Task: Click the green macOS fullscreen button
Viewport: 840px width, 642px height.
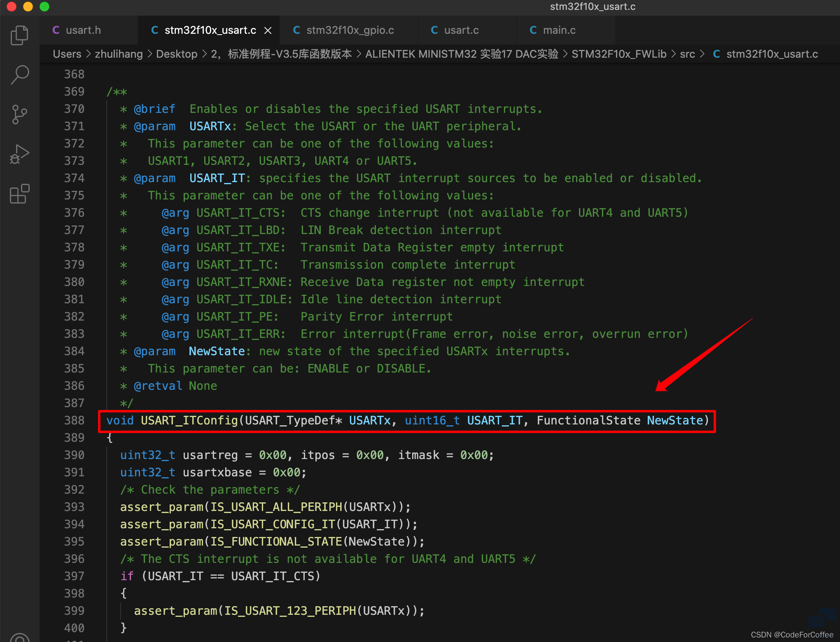Action: [x=44, y=7]
